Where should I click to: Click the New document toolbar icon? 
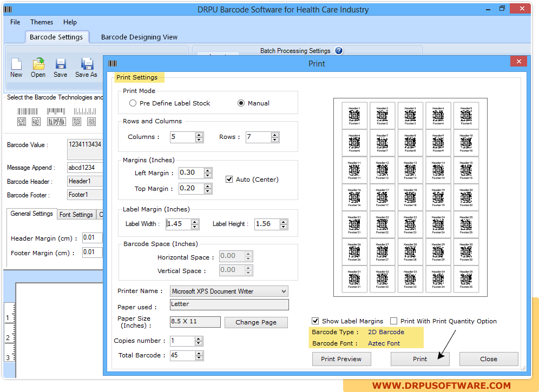pyautogui.click(x=16, y=64)
